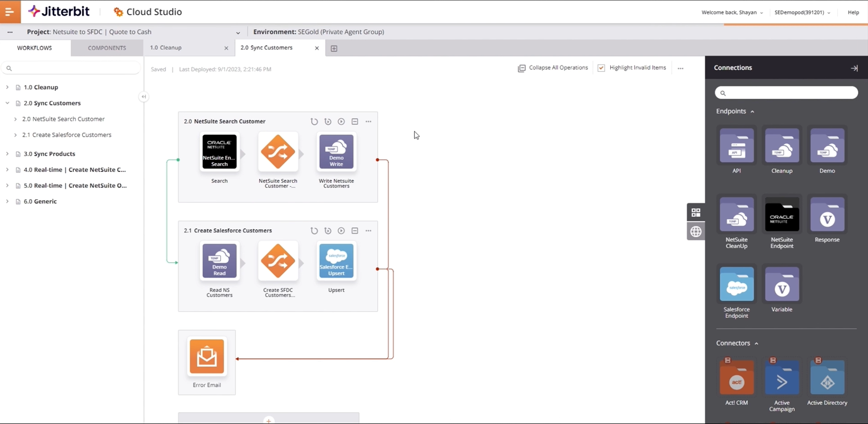868x424 pixels.
Task: Run the Create Salesforce Customers operation
Action: click(341, 231)
